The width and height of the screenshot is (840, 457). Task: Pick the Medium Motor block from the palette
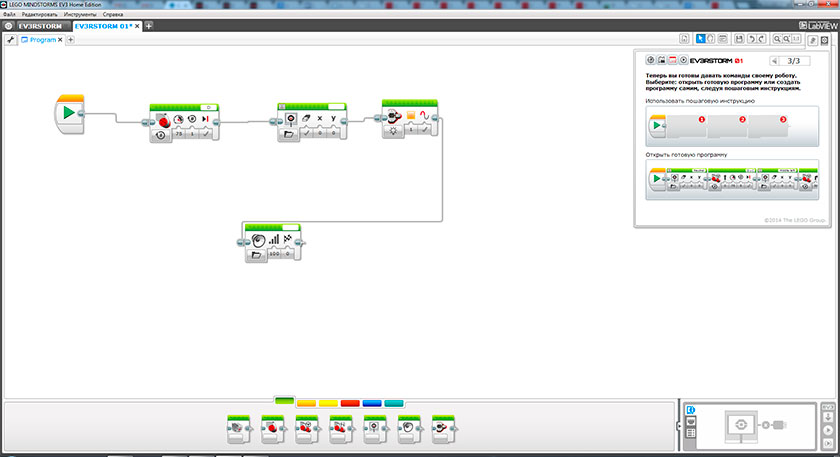pos(238,429)
